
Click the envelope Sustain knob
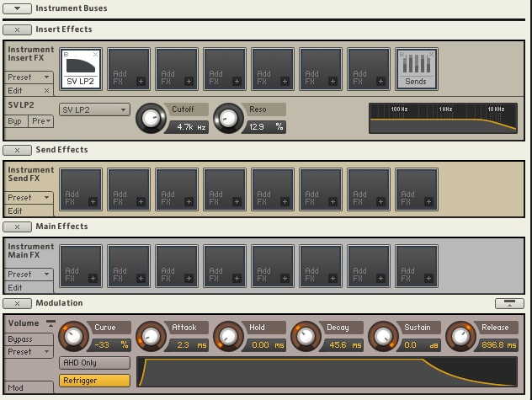coord(382,336)
